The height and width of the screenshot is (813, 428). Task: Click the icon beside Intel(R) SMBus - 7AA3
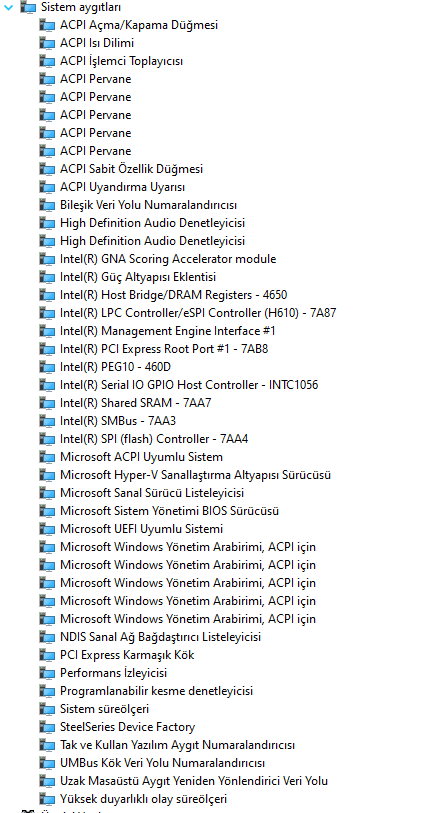47,422
